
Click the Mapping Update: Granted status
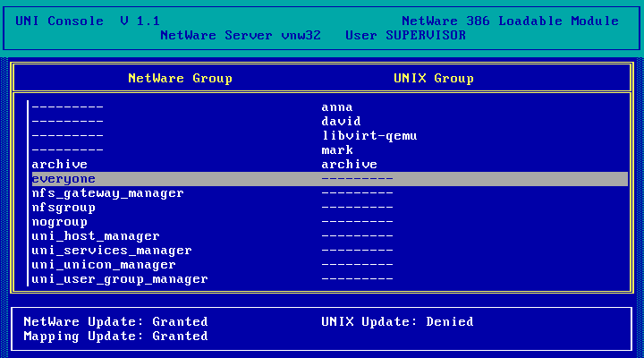coord(115,337)
